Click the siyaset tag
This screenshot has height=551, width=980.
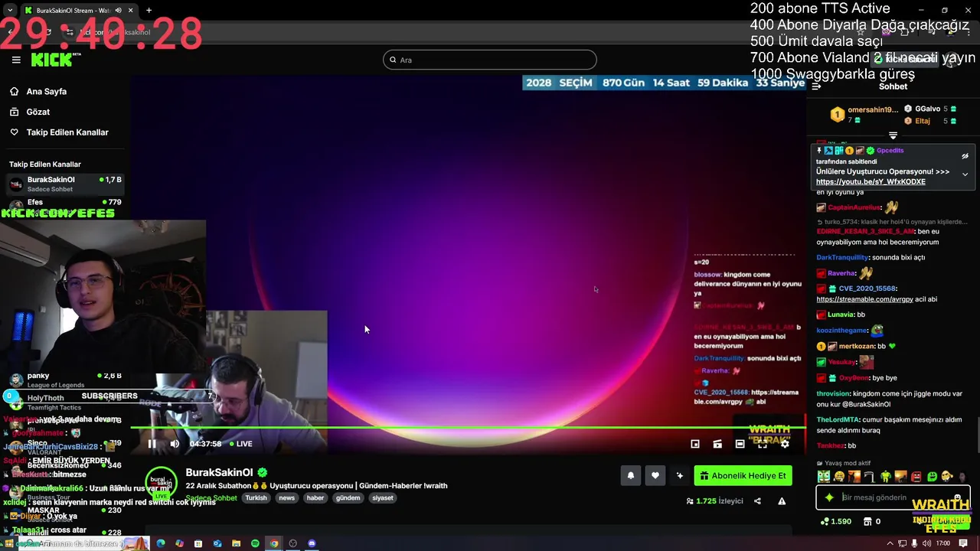(x=383, y=498)
